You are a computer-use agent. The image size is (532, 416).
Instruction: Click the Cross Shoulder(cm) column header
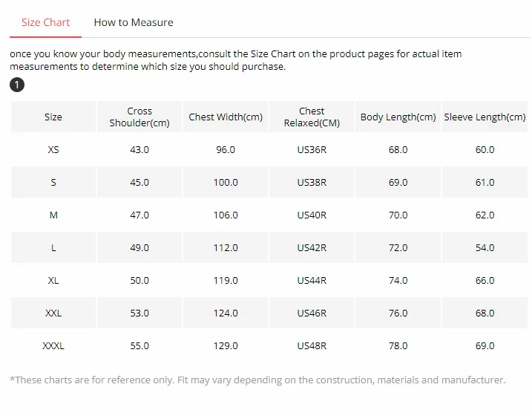pyautogui.click(x=139, y=117)
